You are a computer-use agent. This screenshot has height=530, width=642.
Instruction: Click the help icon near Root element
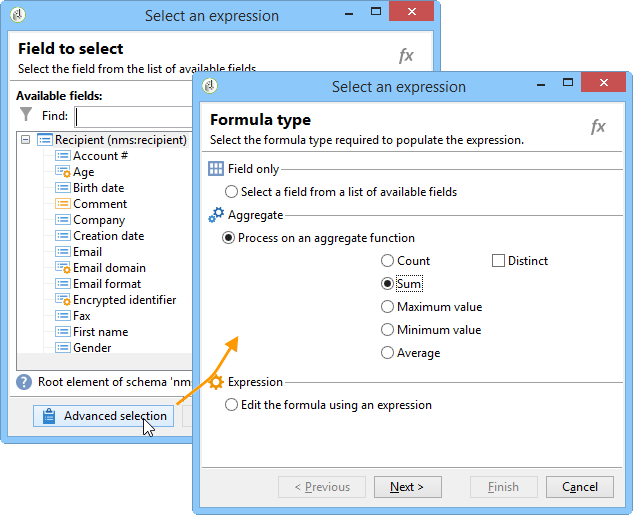[24, 382]
